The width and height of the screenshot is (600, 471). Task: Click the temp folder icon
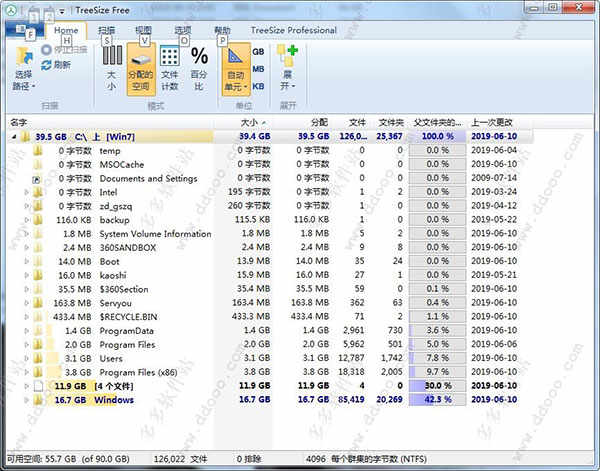pyautogui.click(x=38, y=151)
